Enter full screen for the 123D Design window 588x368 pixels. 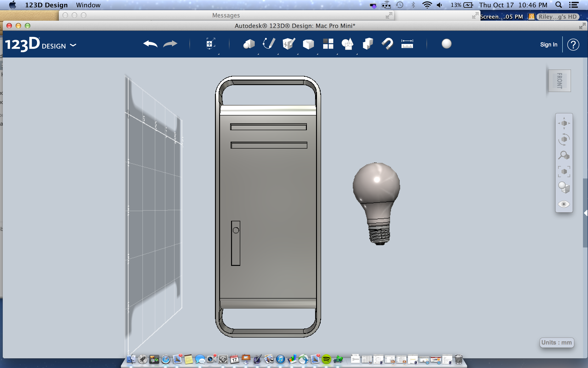coord(582,26)
